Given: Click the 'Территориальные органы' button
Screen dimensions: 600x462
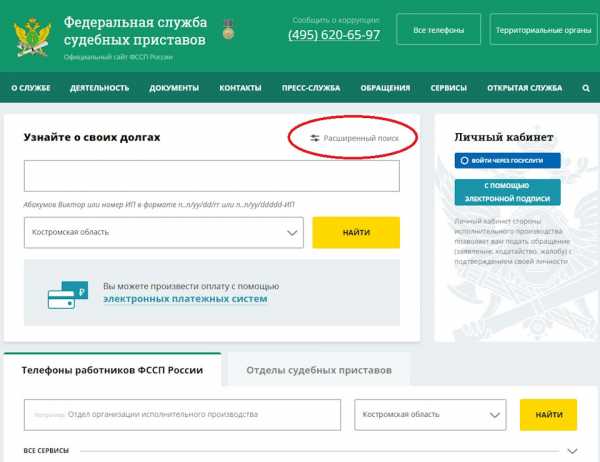Looking at the screenshot, I should click(x=543, y=29).
